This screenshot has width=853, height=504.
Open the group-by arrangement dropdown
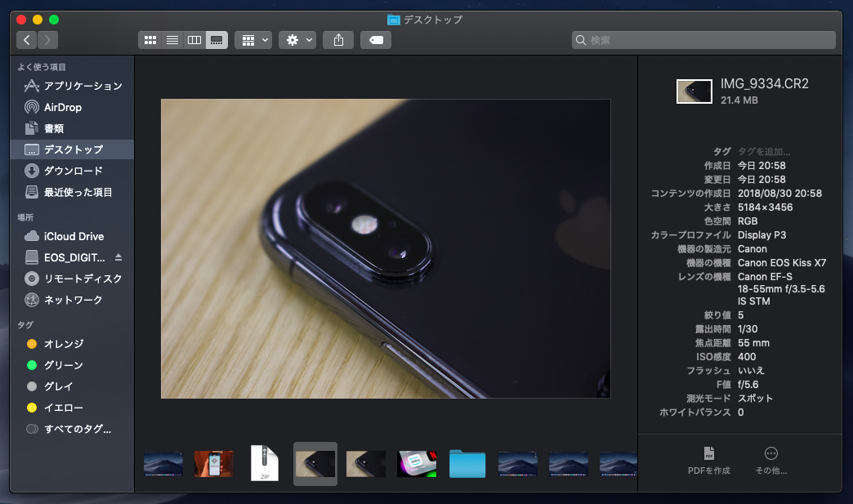253,40
